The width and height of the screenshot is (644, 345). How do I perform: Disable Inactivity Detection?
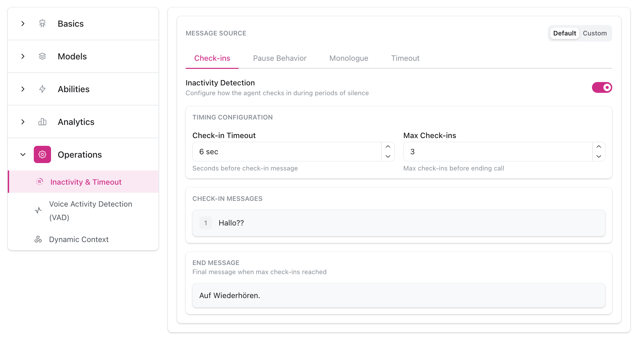[x=602, y=87]
